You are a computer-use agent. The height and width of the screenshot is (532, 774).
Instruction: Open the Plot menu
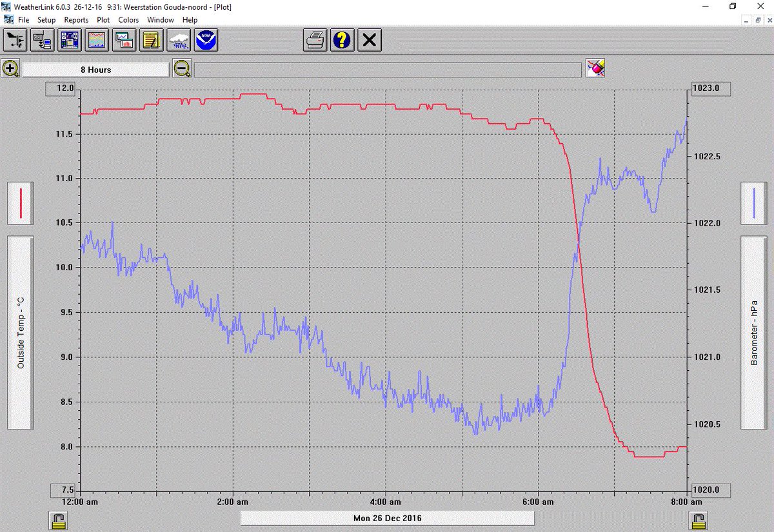click(x=103, y=20)
